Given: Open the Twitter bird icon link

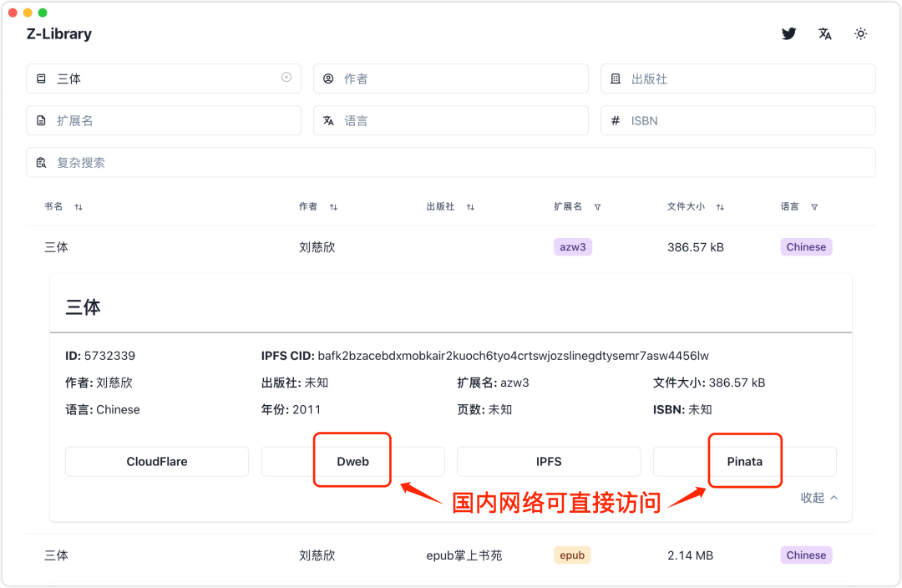Looking at the screenshot, I should 788,34.
